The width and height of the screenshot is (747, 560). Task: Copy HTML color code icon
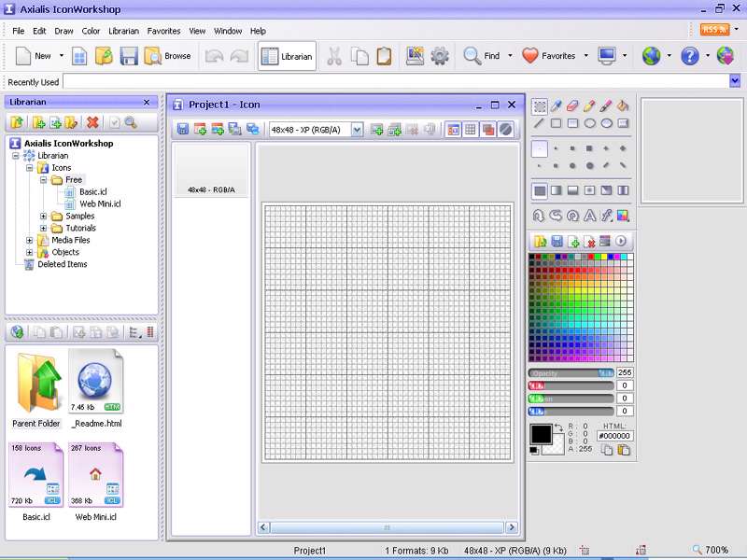(606, 450)
